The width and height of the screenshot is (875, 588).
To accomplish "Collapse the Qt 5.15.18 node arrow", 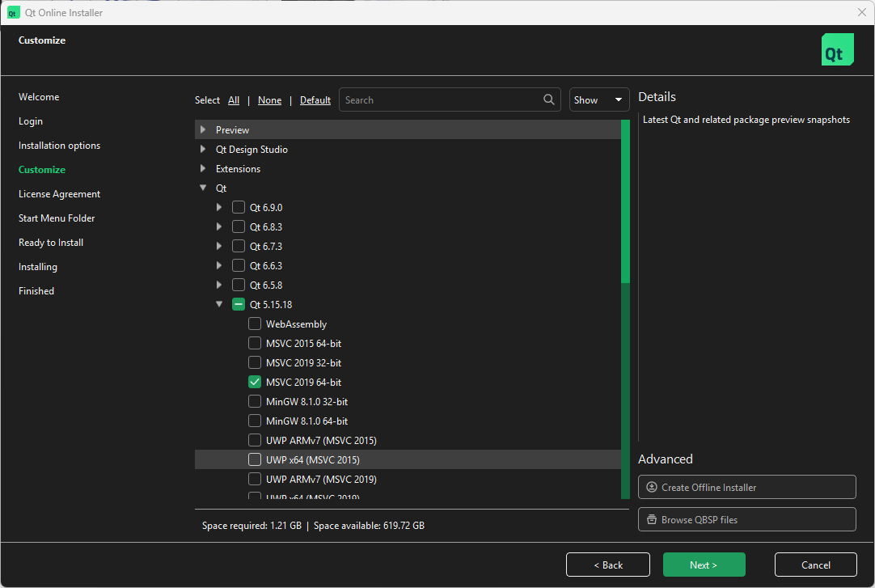I will click(x=219, y=305).
